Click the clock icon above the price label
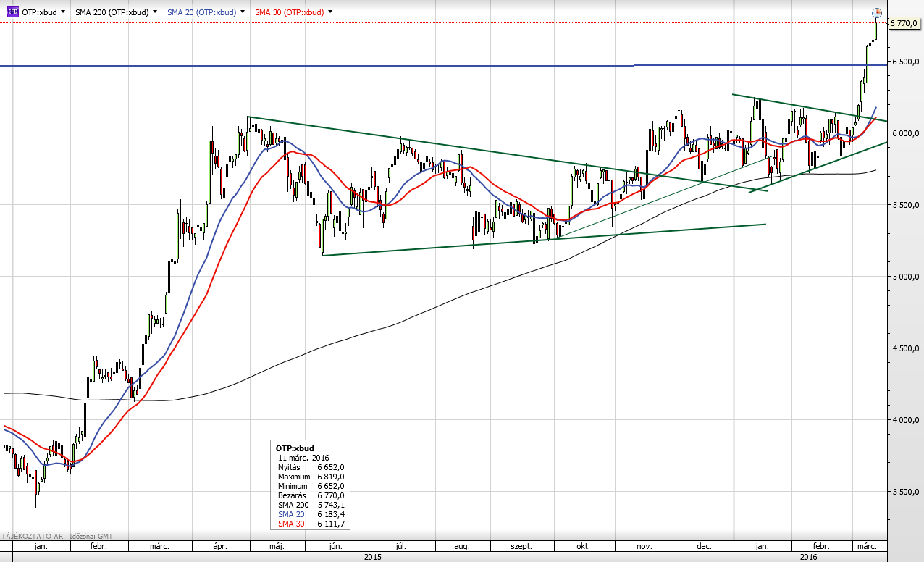Viewport: 924px width, 562px height. pos(876,12)
